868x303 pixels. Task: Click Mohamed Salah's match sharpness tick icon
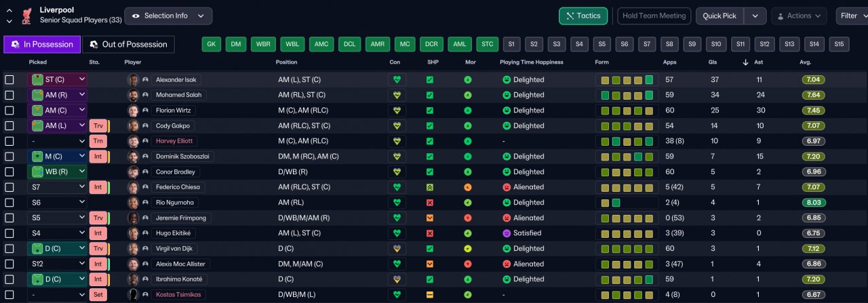point(430,95)
